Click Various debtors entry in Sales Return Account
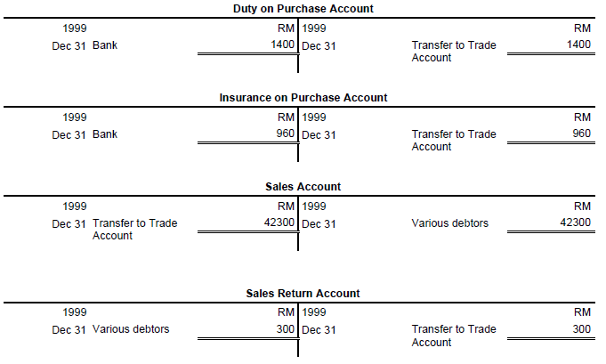The height and width of the screenshot is (364, 606). [x=131, y=328]
